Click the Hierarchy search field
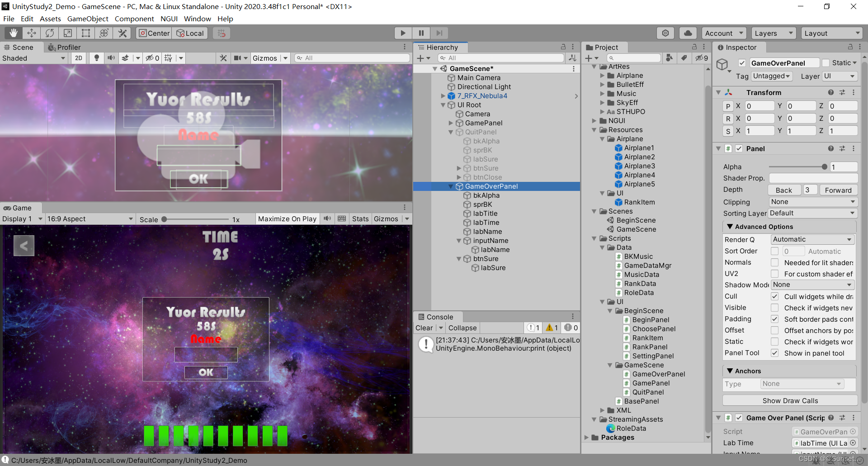The width and height of the screenshot is (868, 466). 500,58
